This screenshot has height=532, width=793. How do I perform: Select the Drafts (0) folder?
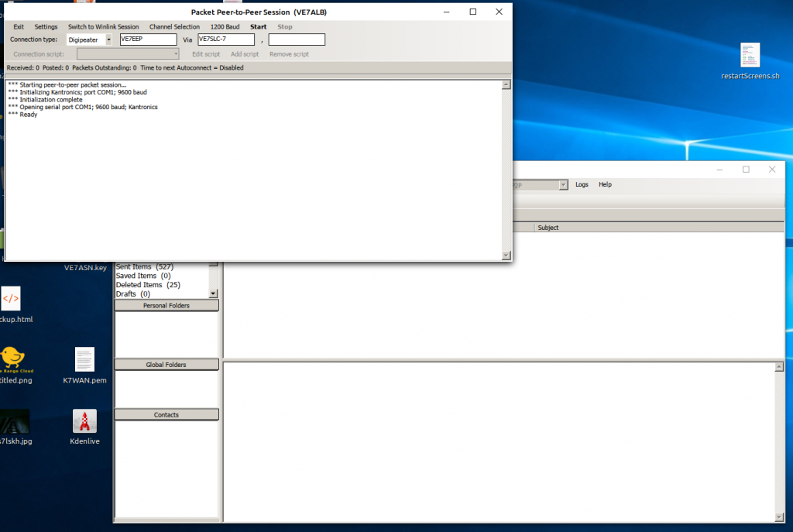point(133,293)
